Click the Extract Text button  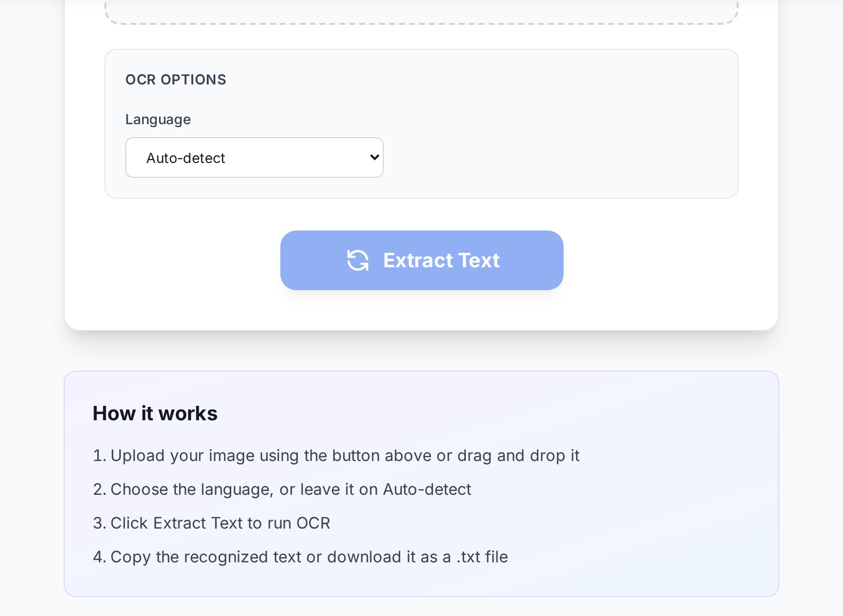[x=421, y=260]
